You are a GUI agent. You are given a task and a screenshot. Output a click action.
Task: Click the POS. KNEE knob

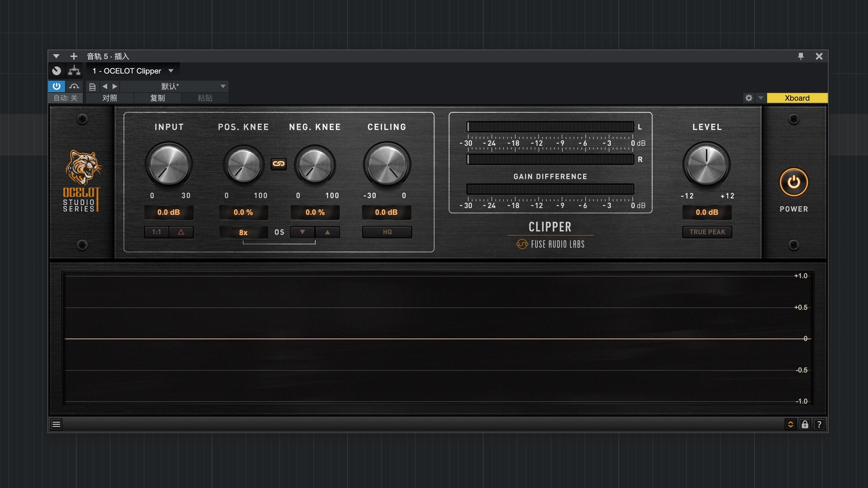coord(244,164)
